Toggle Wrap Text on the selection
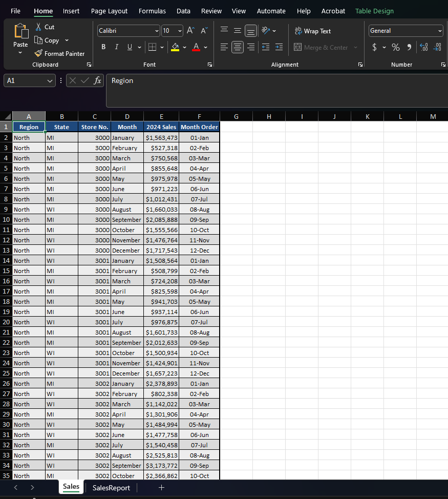The image size is (448, 499). click(312, 31)
